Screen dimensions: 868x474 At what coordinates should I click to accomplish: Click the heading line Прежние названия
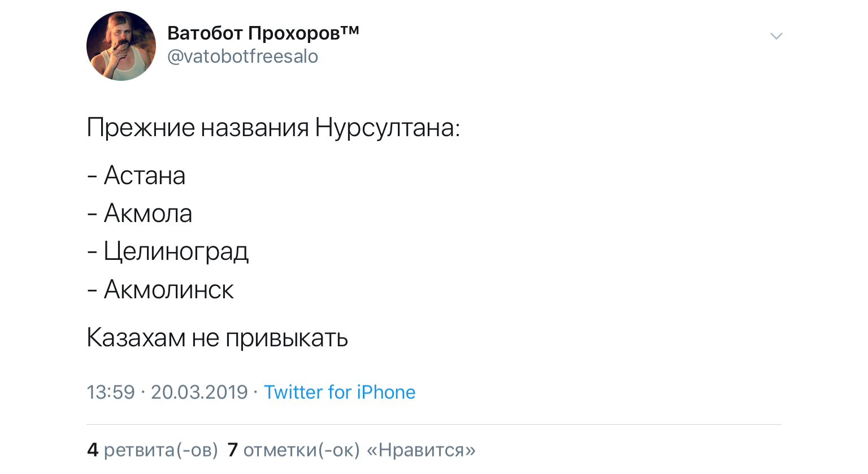tap(198, 128)
